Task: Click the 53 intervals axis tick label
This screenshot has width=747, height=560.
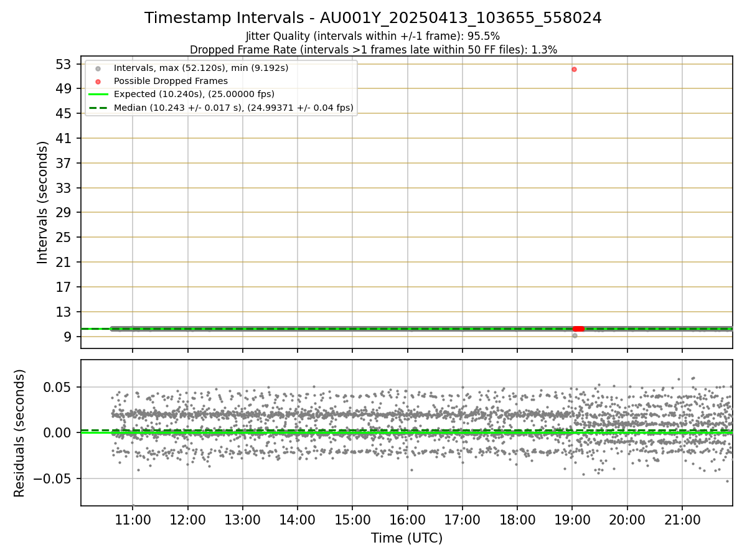Action: coord(65,64)
